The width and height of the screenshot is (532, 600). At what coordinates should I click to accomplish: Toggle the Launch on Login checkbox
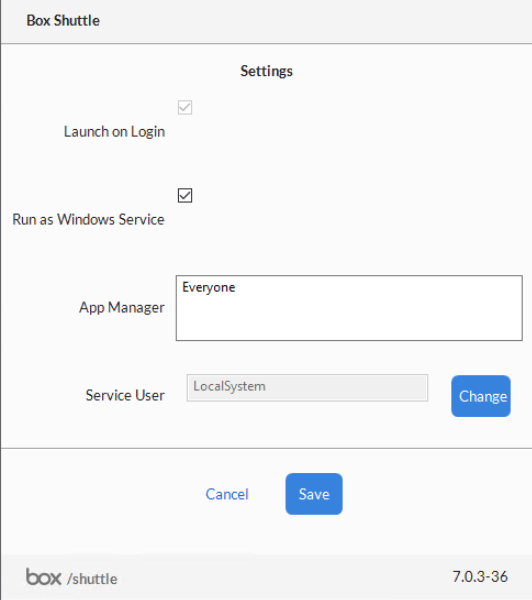185,108
